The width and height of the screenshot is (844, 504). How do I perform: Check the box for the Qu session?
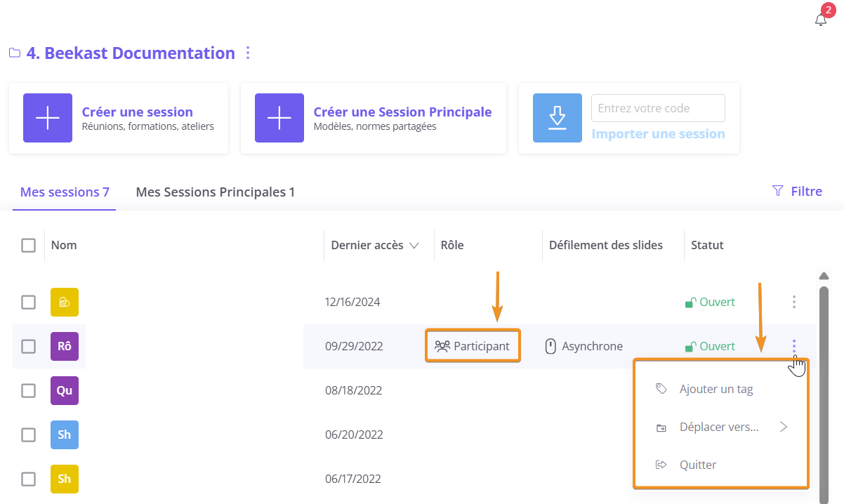tap(28, 390)
